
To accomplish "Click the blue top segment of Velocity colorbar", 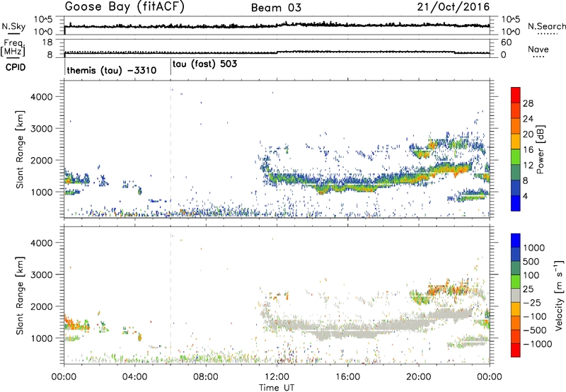I will [x=516, y=241].
